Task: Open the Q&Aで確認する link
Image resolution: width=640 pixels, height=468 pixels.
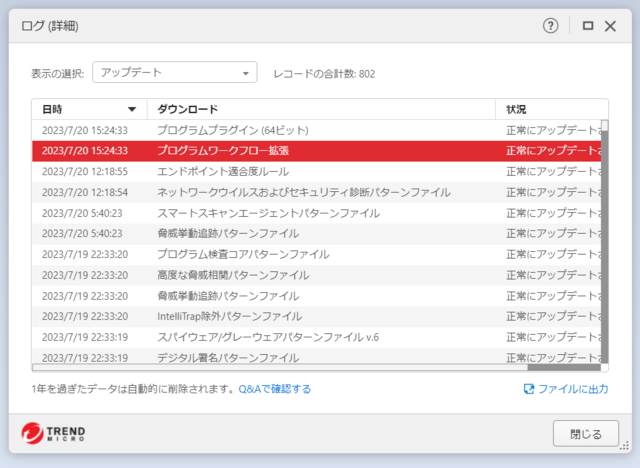Action: point(275,389)
